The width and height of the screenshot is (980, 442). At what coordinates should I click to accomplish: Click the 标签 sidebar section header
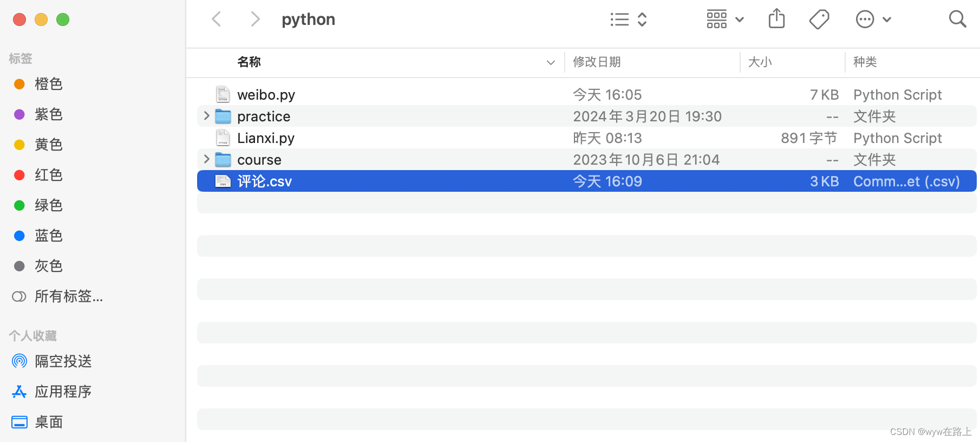click(x=21, y=58)
